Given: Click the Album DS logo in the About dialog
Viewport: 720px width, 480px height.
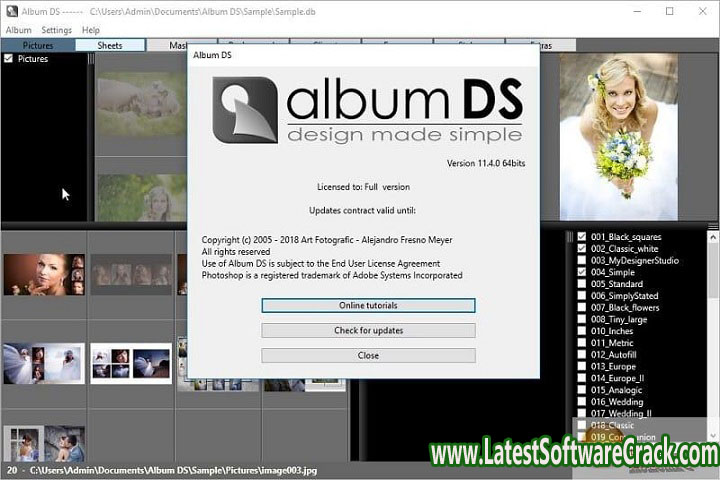Looking at the screenshot, I should coord(368,112).
